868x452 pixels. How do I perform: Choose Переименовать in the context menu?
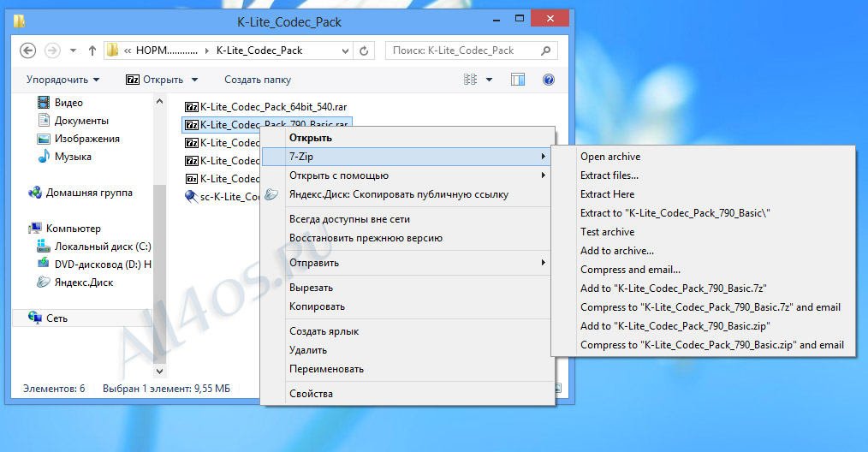(407, 370)
